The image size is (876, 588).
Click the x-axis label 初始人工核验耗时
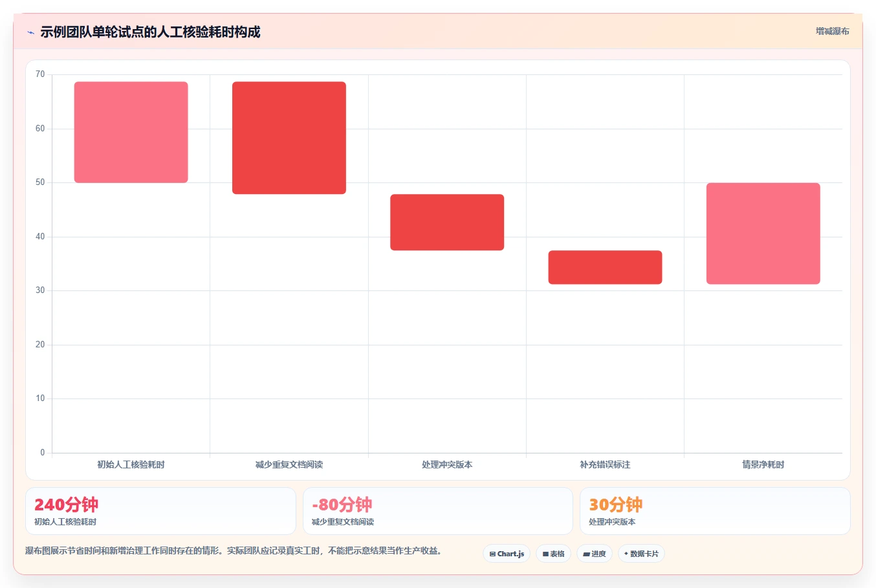(x=131, y=464)
